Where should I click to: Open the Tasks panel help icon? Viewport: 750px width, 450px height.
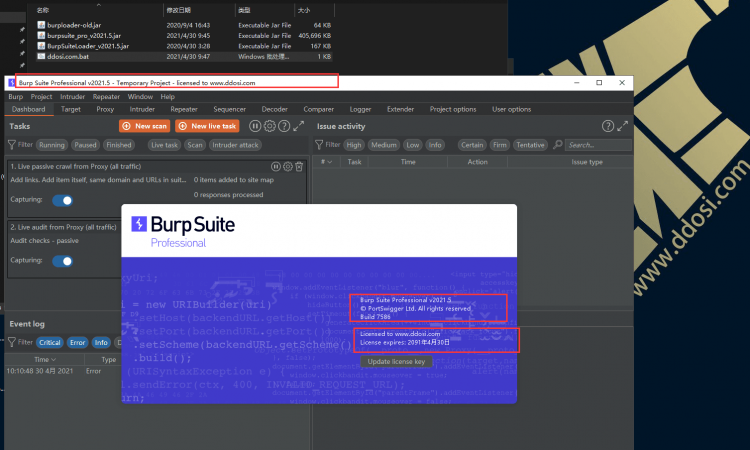(284, 126)
